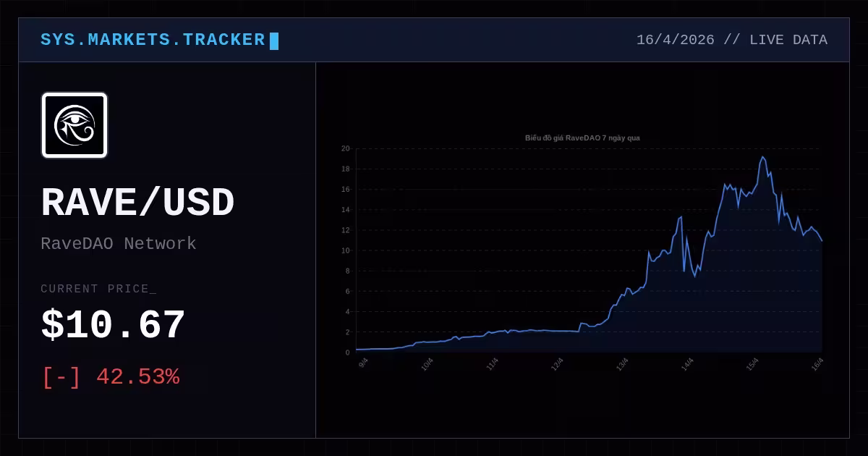
Task: Click the RaveDAO eye logo icon
Action: [75, 125]
